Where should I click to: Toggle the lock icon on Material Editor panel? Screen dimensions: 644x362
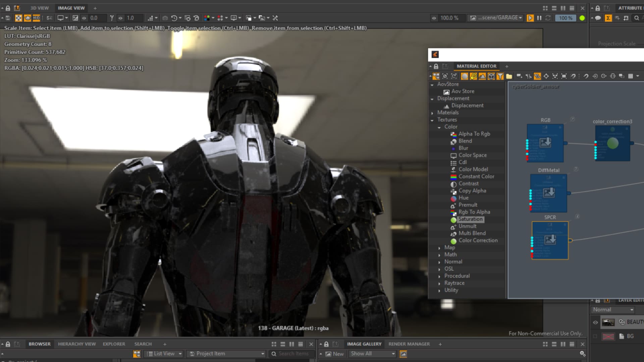coord(436,66)
